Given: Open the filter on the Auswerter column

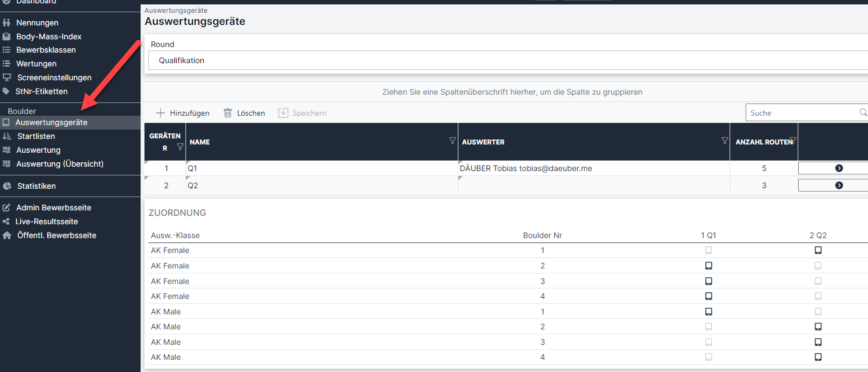Looking at the screenshot, I should coord(725,141).
